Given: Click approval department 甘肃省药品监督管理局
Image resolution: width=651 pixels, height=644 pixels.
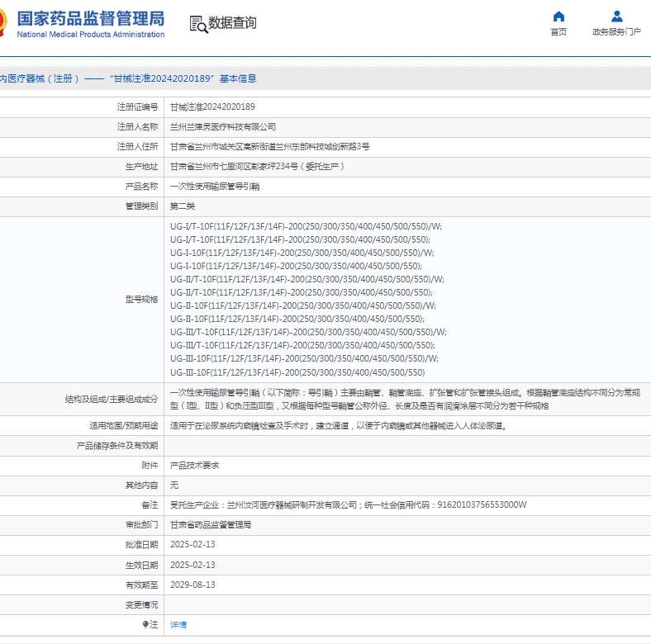Looking at the screenshot, I should pos(211,525).
